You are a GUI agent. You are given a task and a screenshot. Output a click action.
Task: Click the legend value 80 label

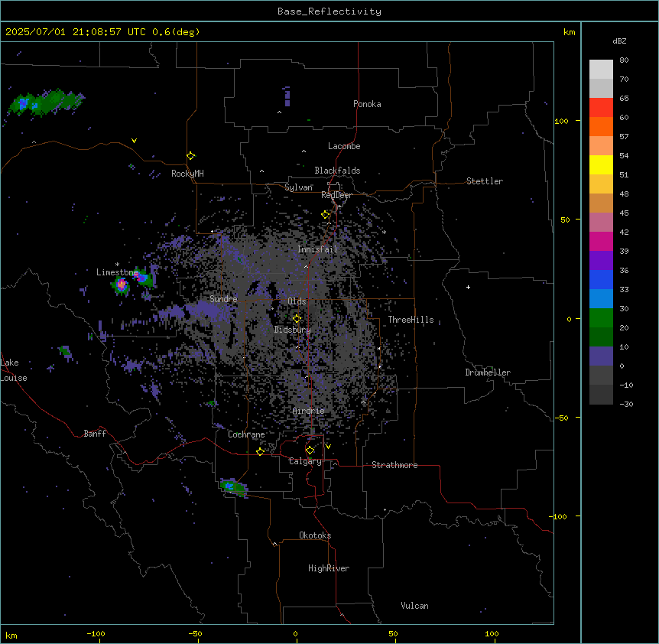point(624,60)
